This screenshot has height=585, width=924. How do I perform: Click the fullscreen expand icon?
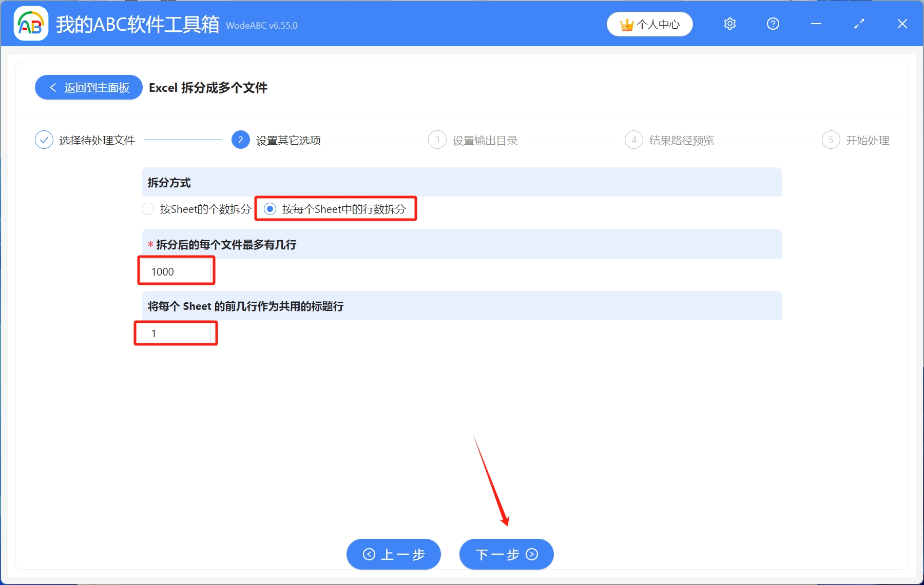859,24
